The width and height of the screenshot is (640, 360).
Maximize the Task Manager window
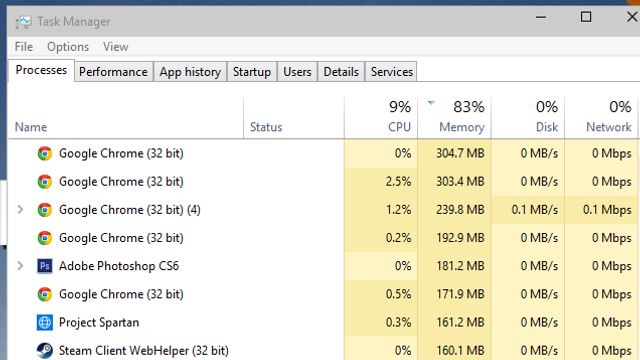586,17
